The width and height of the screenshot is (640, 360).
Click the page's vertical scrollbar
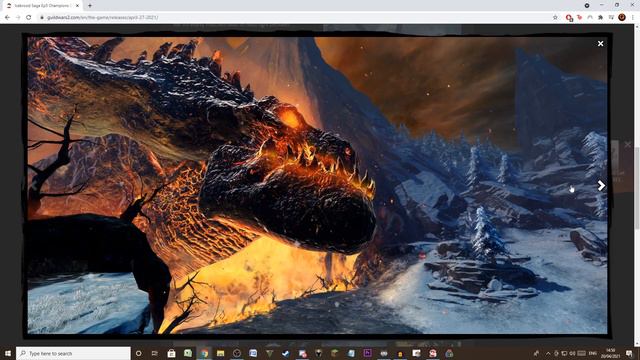[x=637, y=188]
